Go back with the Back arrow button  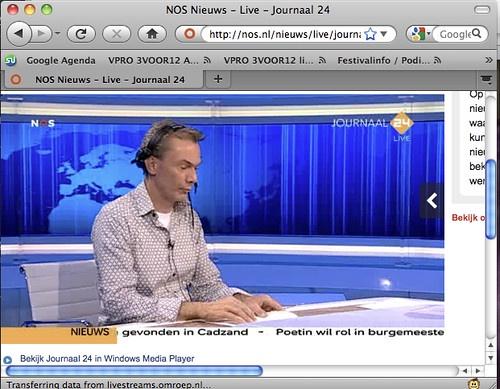[19, 33]
